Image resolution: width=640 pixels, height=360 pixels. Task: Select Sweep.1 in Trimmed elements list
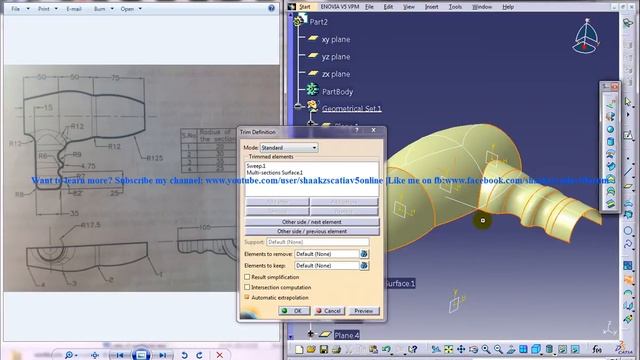[256, 166]
